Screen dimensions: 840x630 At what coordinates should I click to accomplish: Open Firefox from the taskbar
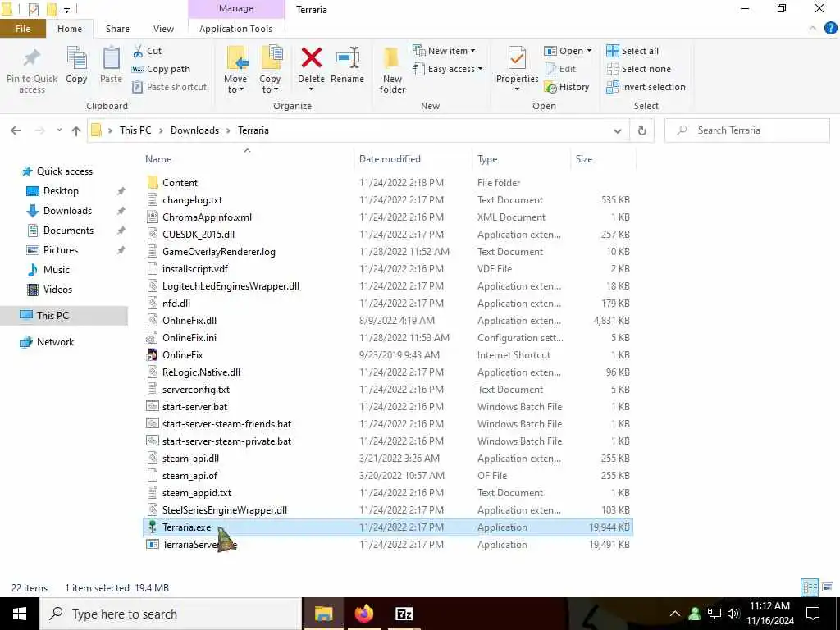tap(363, 614)
